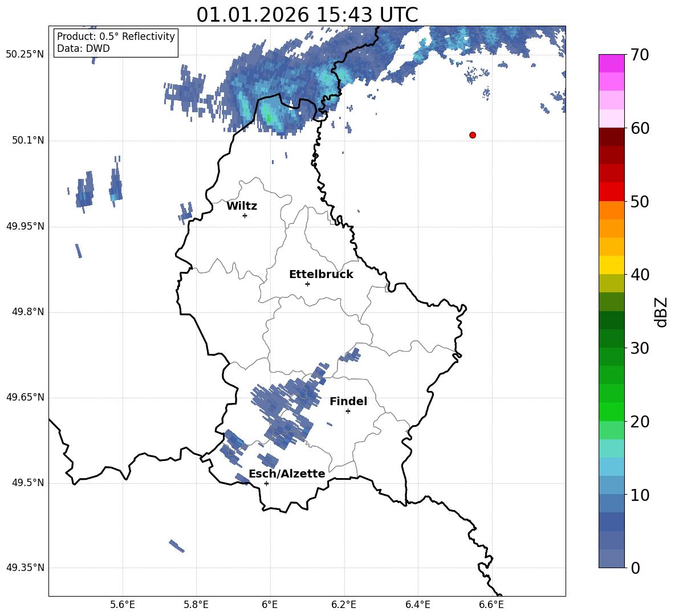The height and width of the screenshot is (616, 675).
Task: Pick the dark red colorbar segment below 60
Action: click(x=611, y=137)
